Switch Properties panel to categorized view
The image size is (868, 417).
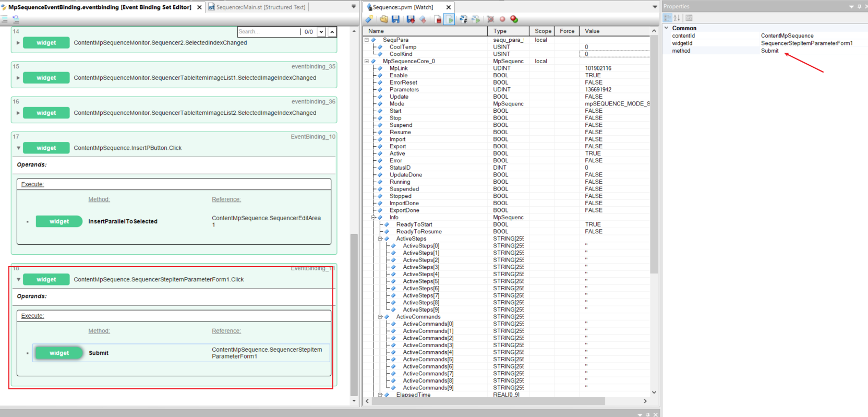pyautogui.click(x=668, y=18)
